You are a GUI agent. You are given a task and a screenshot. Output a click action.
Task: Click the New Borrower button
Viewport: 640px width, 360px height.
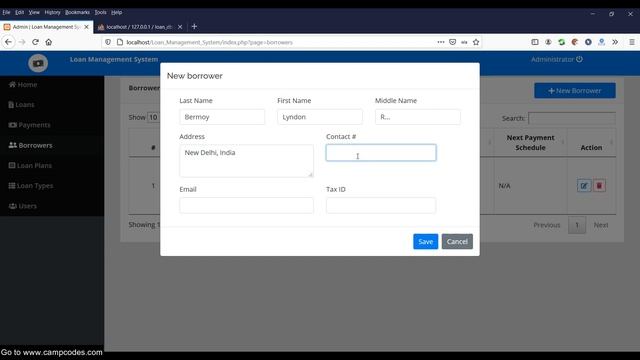click(575, 91)
